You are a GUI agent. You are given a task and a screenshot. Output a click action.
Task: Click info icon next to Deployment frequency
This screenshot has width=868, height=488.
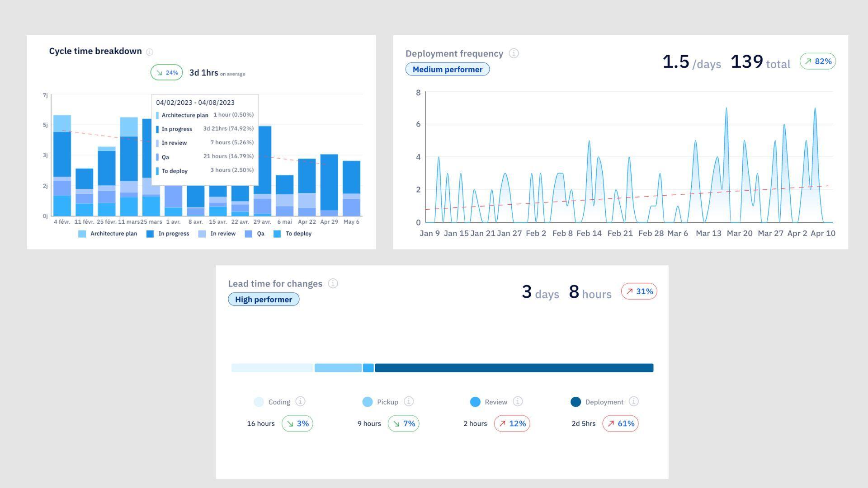(x=514, y=53)
